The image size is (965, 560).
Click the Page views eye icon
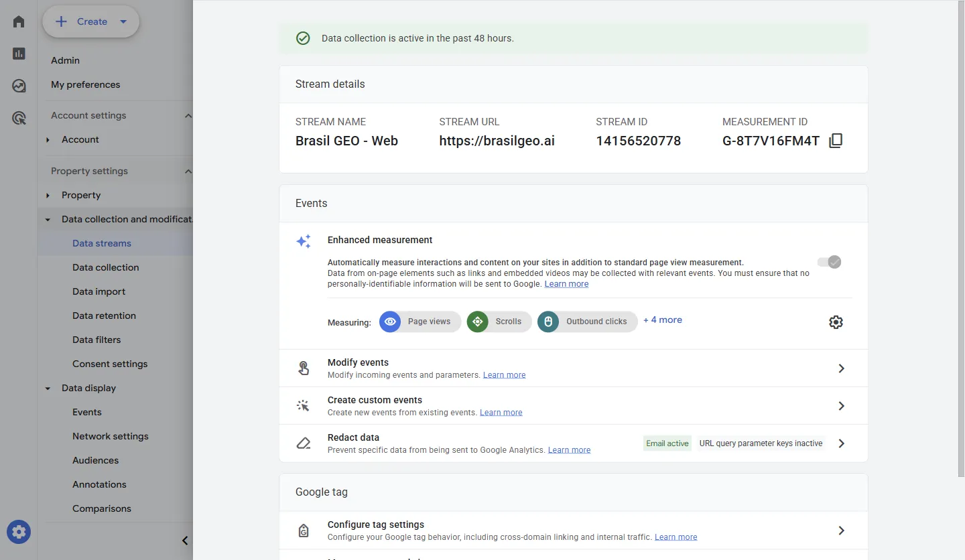390,322
